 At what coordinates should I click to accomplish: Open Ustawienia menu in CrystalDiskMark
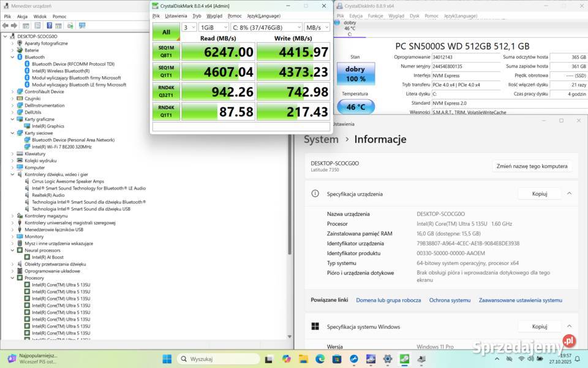pyautogui.click(x=176, y=16)
